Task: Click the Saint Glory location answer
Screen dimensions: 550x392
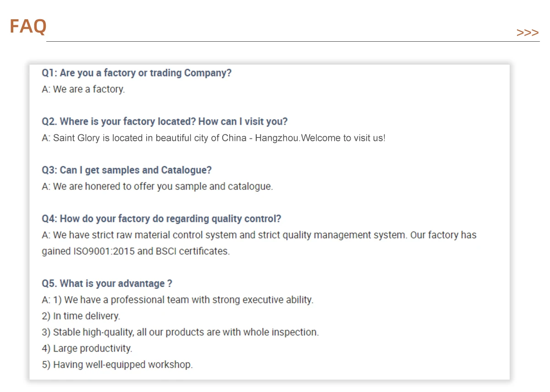Action: point(214,138)
